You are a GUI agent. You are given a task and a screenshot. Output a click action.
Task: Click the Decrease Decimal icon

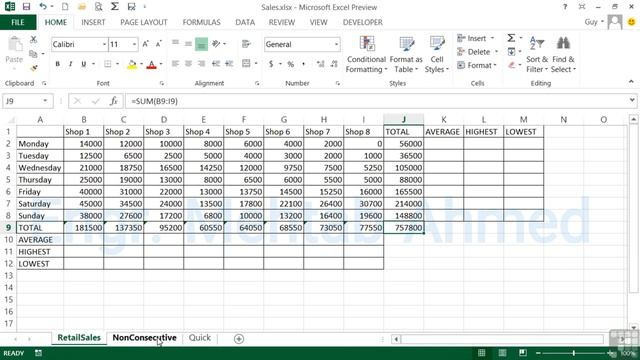pyautogui.click(x=334, y=64)
